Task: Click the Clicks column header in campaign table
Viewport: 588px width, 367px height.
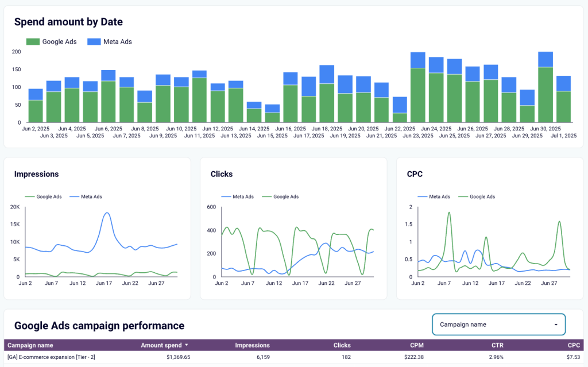Action: click(342, 345)
